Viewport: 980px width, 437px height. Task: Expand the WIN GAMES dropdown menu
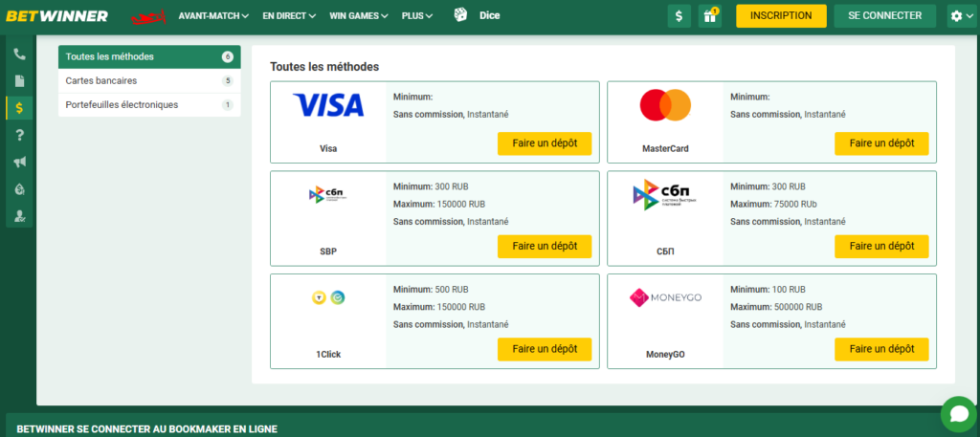(x=359, y=16)
